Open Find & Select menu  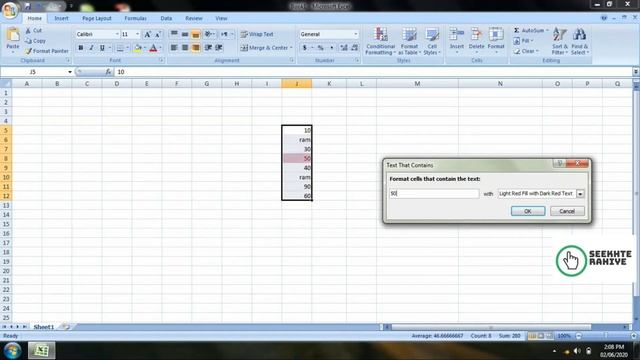[x=580, y=41]
